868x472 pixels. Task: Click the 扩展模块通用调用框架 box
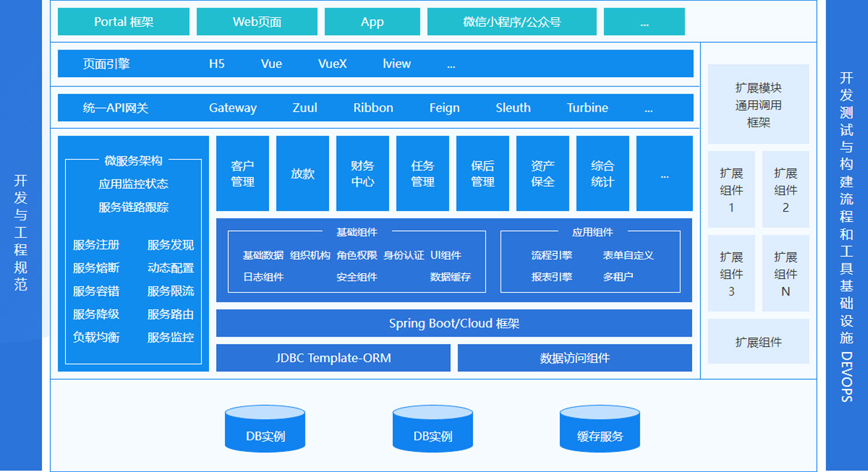pyautogui.click(x=758, y=104)
